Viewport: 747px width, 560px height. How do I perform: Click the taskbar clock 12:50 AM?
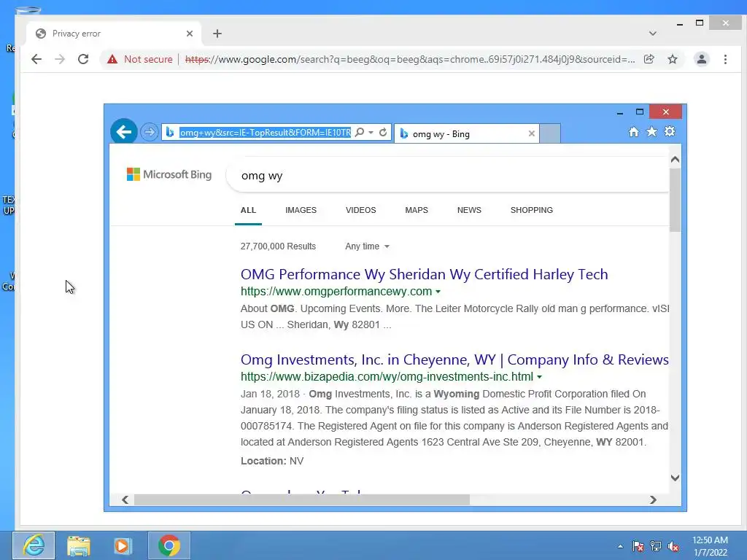coord(710,546)
